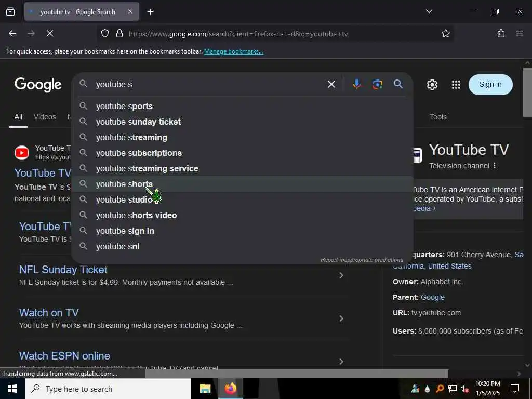Click the horizontal page scrollbar
This screenshot has width=532, height=399.
(x=297, y=374)
